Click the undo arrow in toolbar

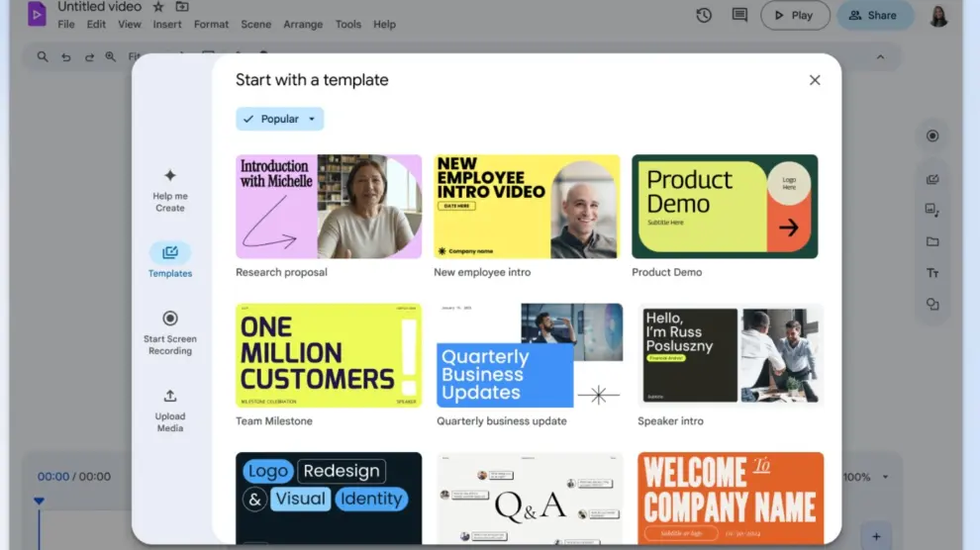[x=66, y=57]
